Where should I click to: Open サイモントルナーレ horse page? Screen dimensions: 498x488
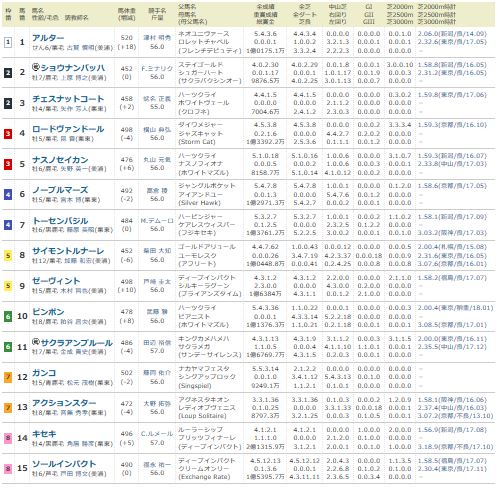68,251
